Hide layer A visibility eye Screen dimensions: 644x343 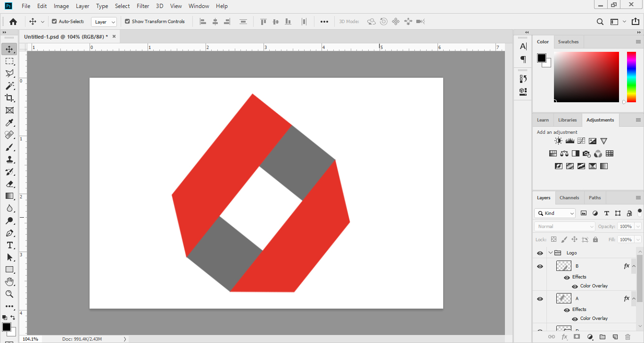(540, 299)
